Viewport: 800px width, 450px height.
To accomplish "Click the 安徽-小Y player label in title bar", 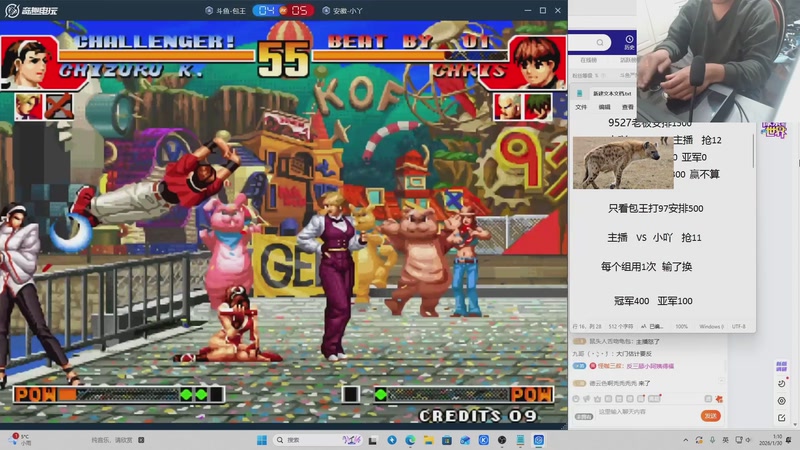I will tap(343, 10).
